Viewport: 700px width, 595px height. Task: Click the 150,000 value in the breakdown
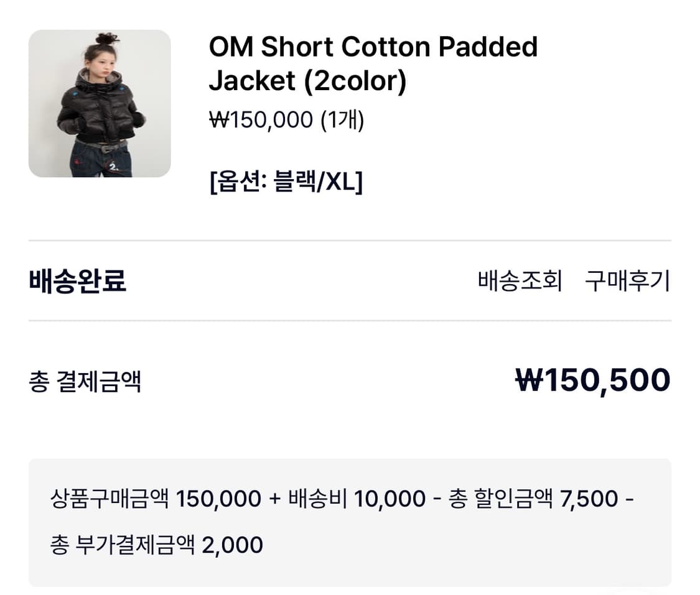[x=218, y=499]
